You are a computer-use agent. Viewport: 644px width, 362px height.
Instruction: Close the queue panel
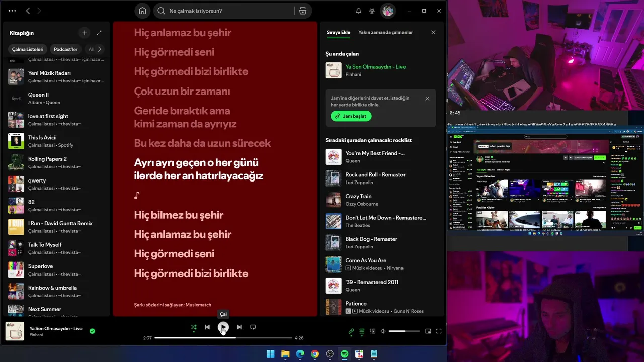[x=433, y=32]
